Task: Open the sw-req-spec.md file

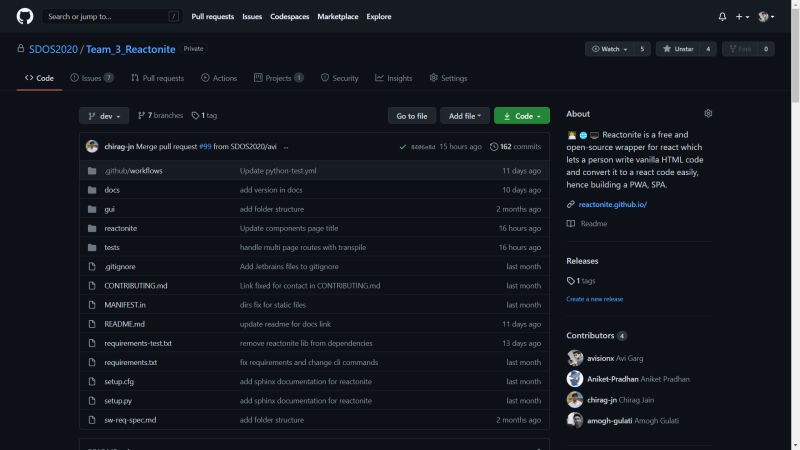Action: pos(130,420)
